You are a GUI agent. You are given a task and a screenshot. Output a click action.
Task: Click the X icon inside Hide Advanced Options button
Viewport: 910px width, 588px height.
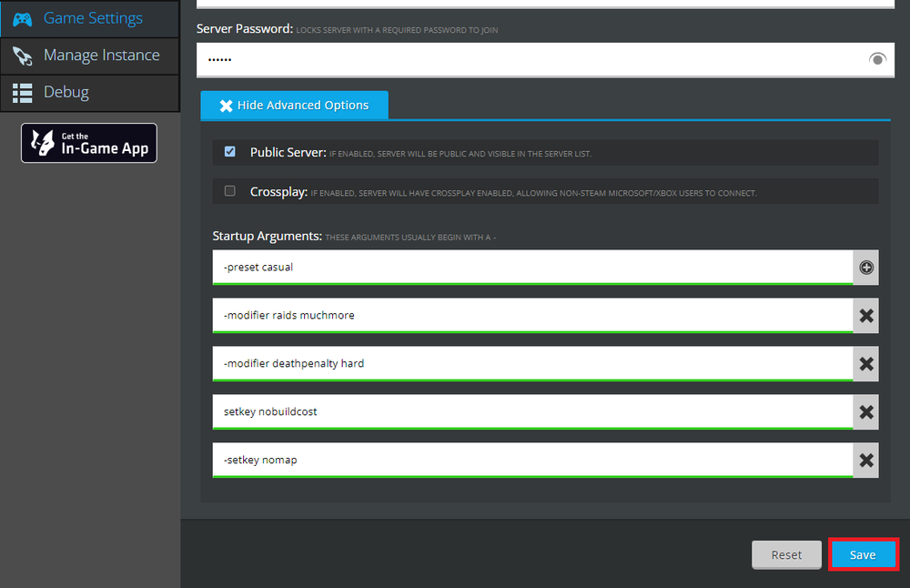[227, 105]
